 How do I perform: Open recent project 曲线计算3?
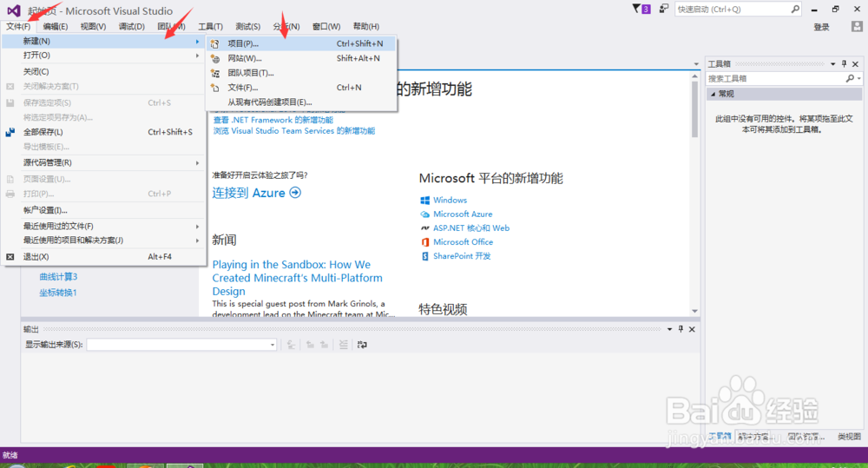(58, 276)
